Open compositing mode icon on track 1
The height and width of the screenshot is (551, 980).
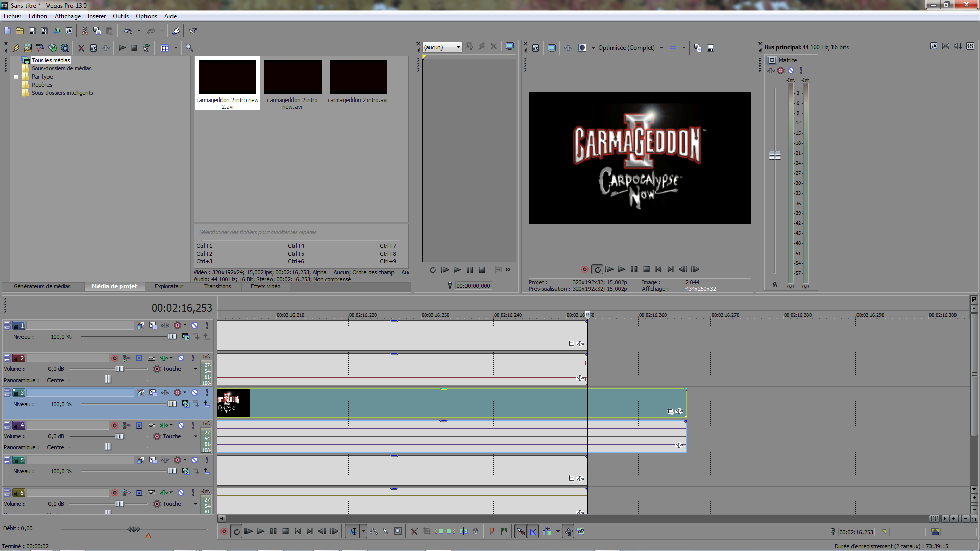coord(186,337)
